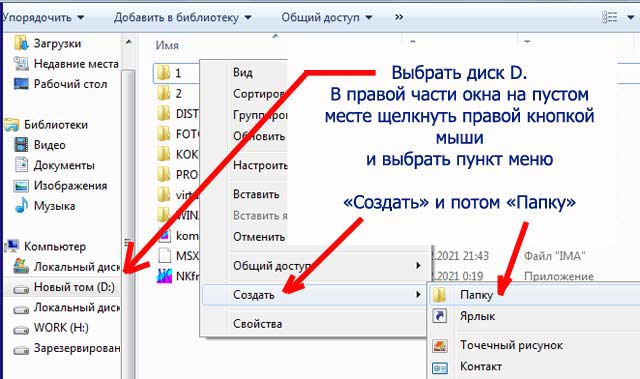Select the WIN folder icon
This screenshot has height=379, width=640.
tap(164, 215)
